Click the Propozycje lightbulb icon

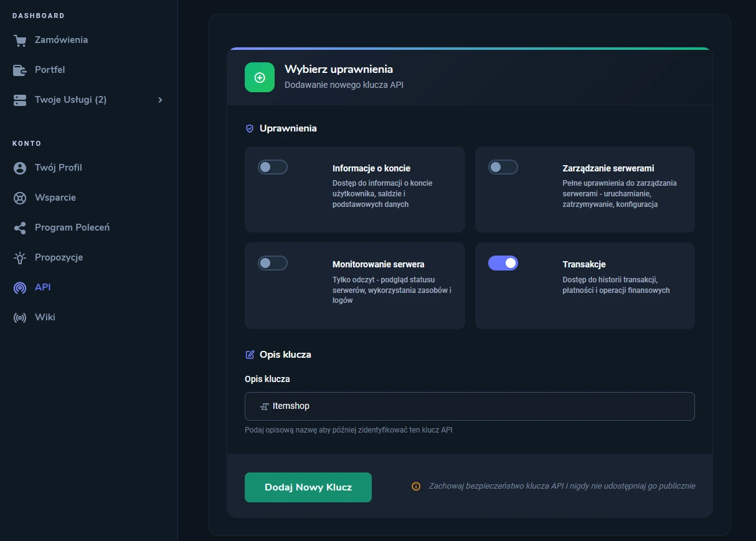(20, 257)
